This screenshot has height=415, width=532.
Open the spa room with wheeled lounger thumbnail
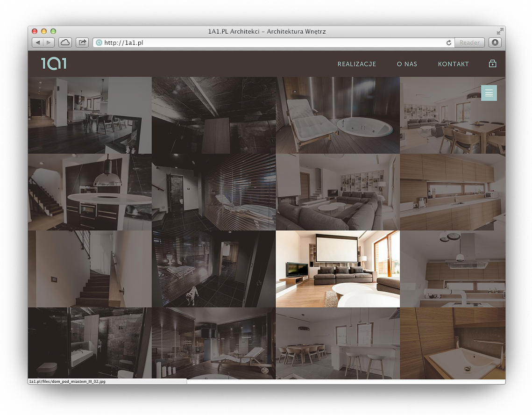click(x=214, y=343)
